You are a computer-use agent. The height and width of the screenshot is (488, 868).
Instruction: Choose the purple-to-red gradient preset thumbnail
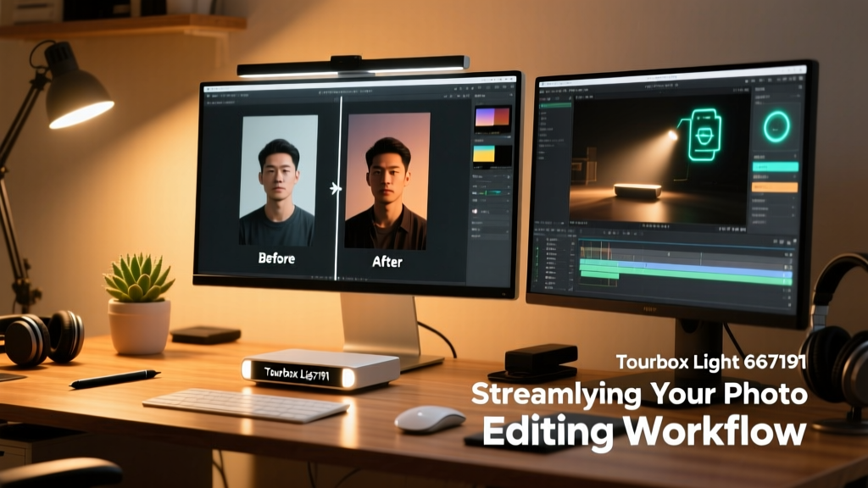click(492, 119)
